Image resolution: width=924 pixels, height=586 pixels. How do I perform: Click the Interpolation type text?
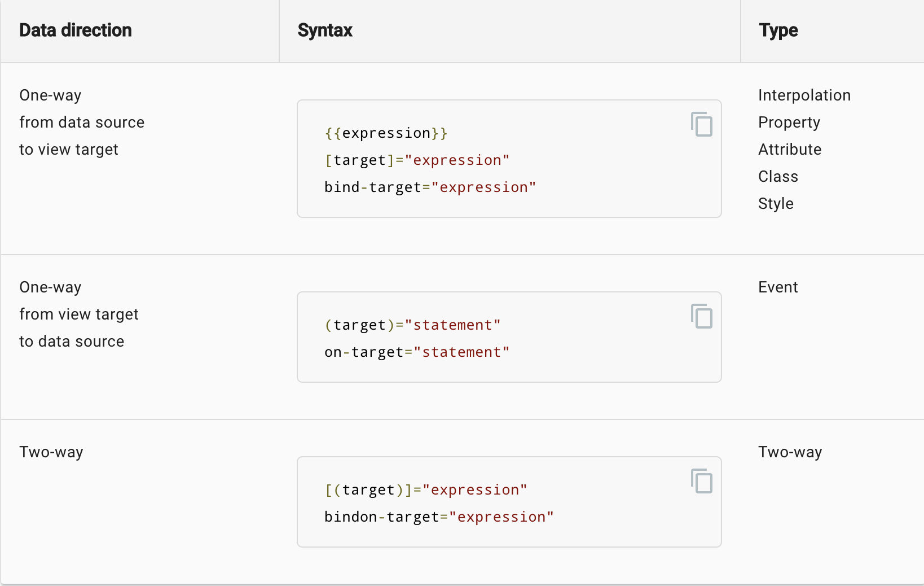point(804,95)
